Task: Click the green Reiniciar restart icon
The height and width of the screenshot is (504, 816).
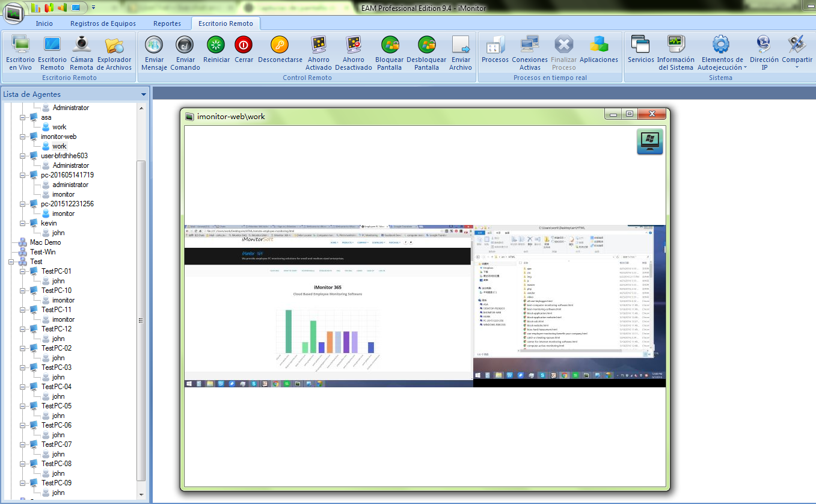Action: pyautogui.click(x=216, y=46)
